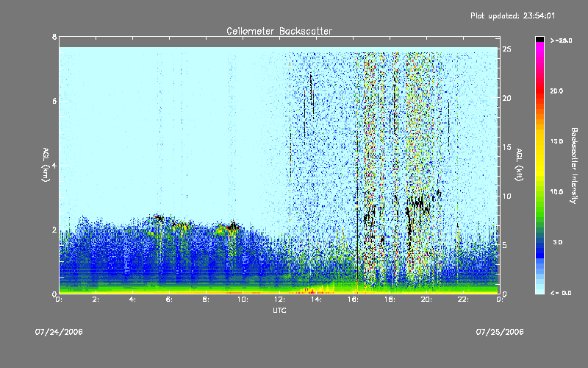
Task: Click the 2 tick on km axis
Action: click(x=54, y=230)
